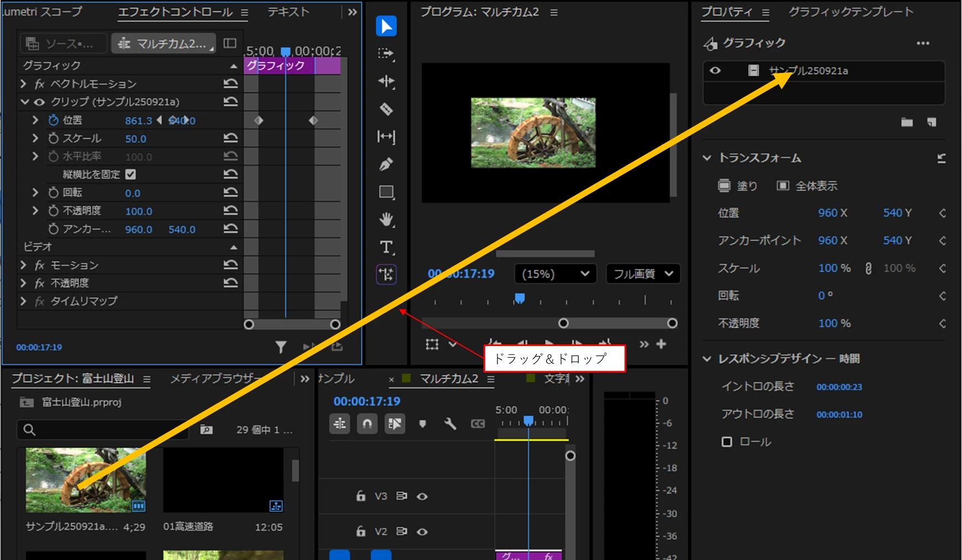The image size is (962, 560).
Task: Select the Pen tool
Action: (x=386, y=164)
